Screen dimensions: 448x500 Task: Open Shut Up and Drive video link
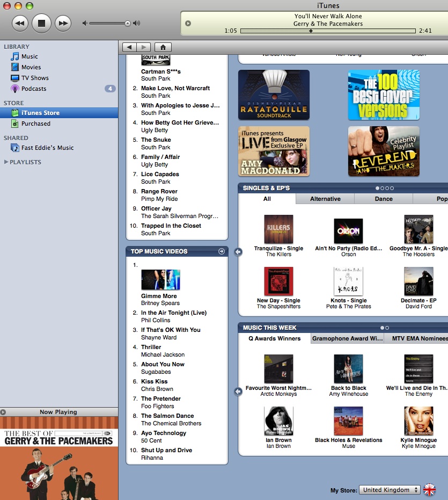pos(167,450)
